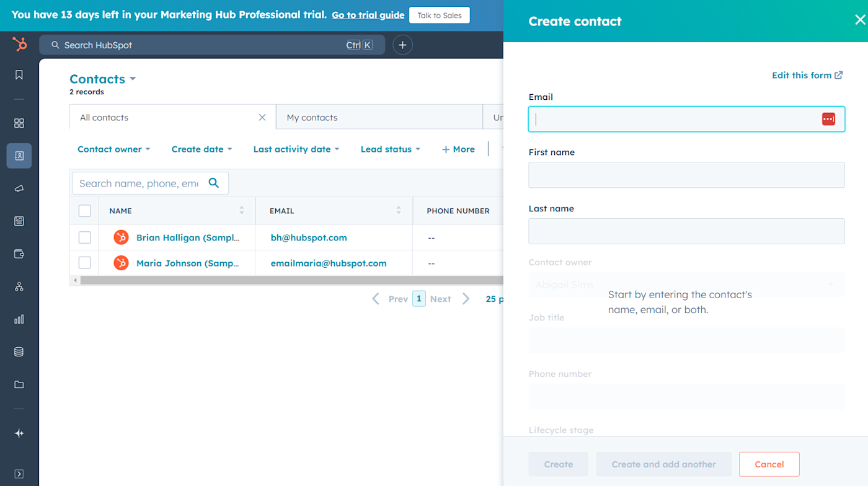
Task: Click Brian Halligan's HubSpot avatar icon
Action: pos(121,237)
